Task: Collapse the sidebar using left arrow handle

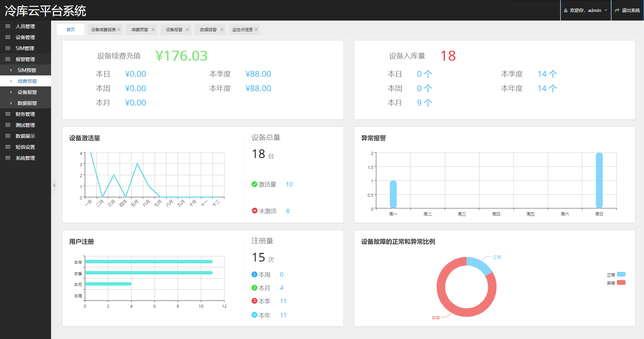Action: click(54, 185)
